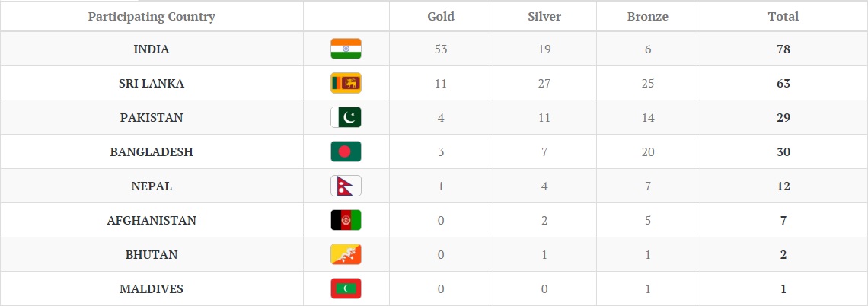
Task: Select the Bangladesh flag icon
Action: pyautogui.click(x=346, y=151)
